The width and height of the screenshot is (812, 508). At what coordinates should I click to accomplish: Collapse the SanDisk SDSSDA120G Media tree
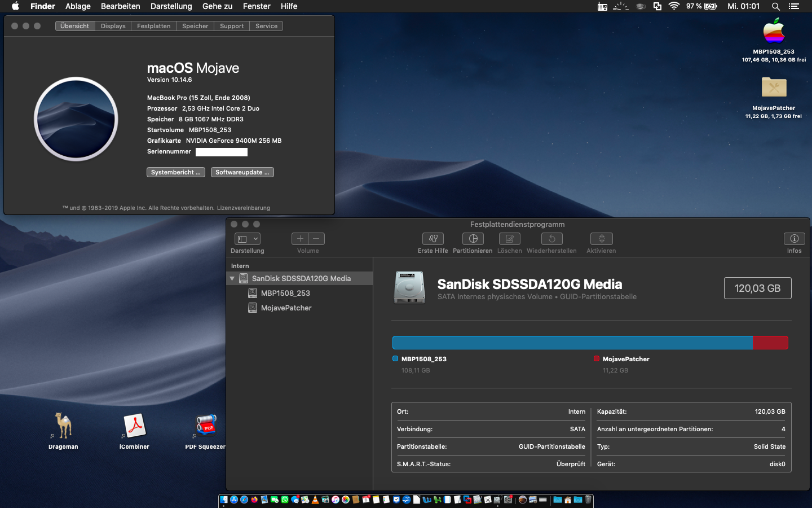(x=232, y=278)
